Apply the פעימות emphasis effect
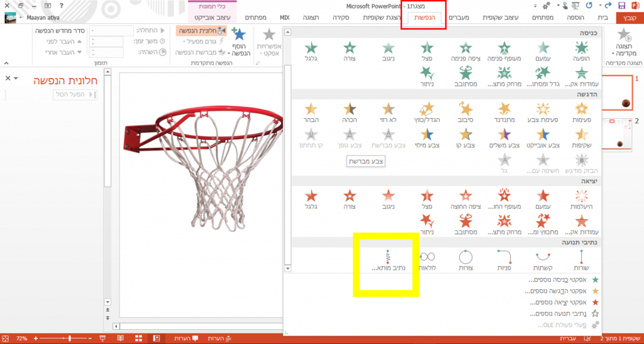This screenshot has width=644, height=344. tap(581, 113)
